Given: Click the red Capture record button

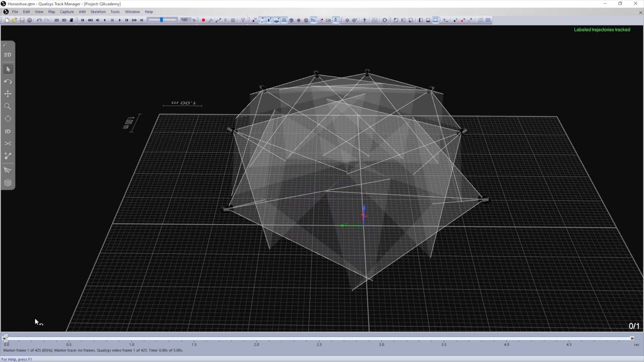Looking at the screenshot, I should 203,20.
